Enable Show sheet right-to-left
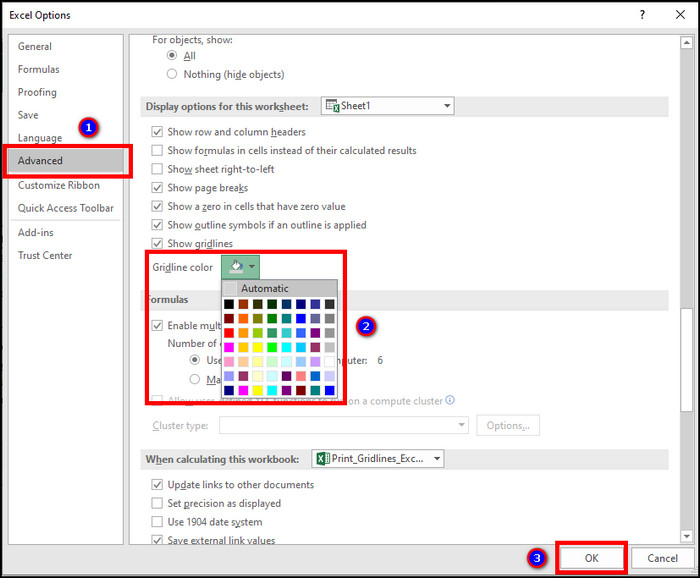This screenshot has height=578, width=700. [x=157, y=169]
